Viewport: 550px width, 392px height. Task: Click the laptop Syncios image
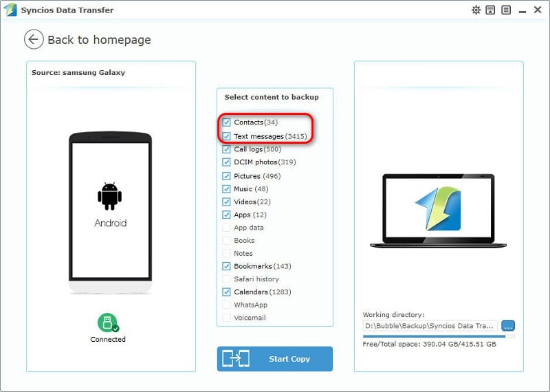pos(438,211)
